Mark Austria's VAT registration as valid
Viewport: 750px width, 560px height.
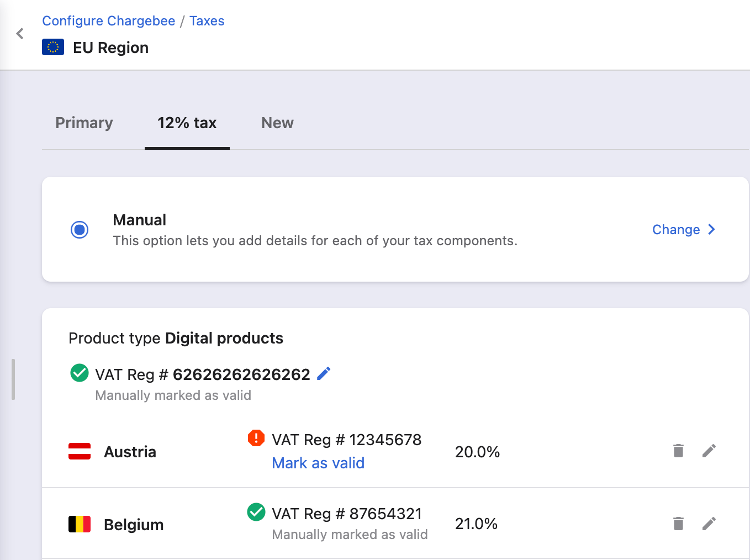[318, 463]
